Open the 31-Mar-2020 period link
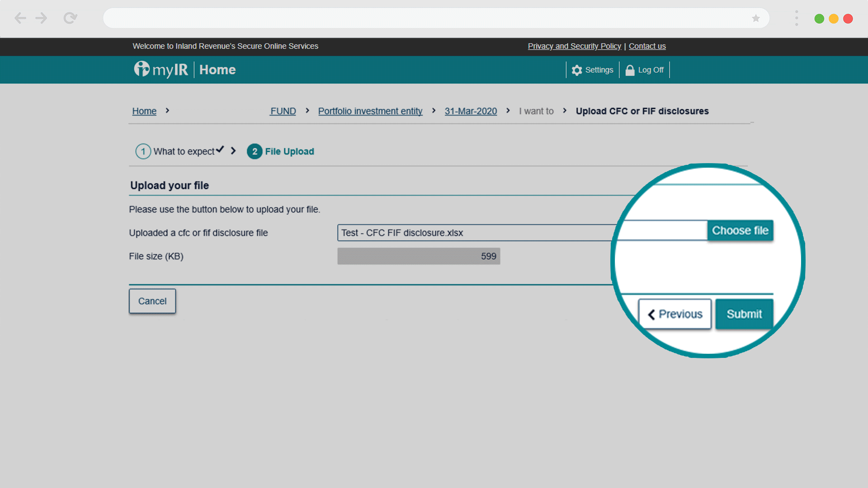Viewport: 868px width, 488px height. pyautogui.click(x=471, y=111)
